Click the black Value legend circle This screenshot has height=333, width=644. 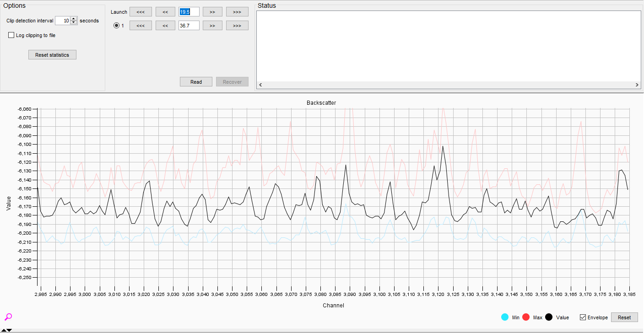coord(549,317)
